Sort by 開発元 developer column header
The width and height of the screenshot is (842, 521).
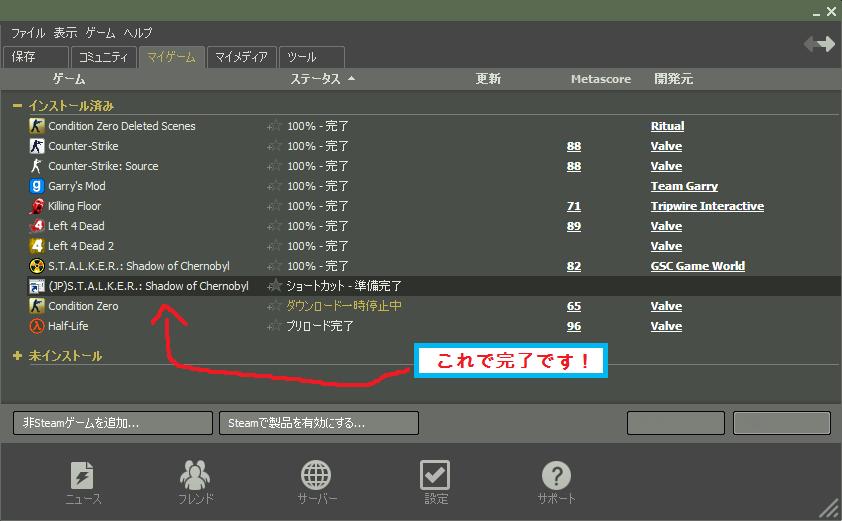pos(673,79)
